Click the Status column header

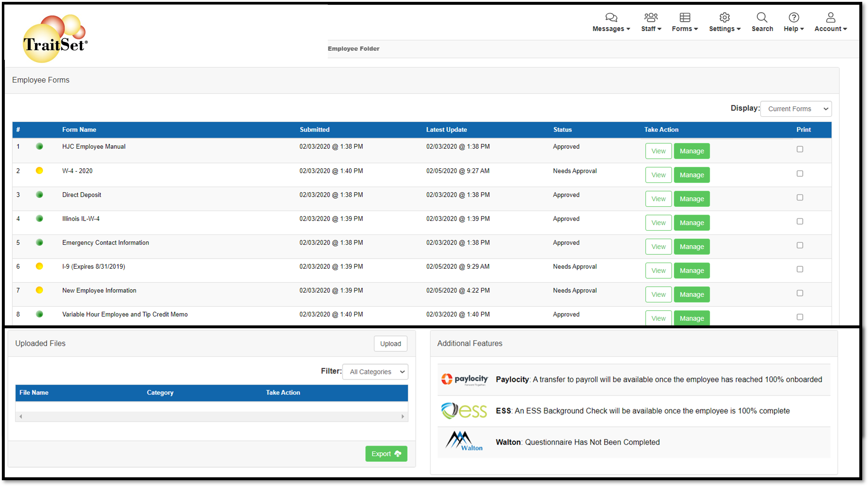tap(562, 130)
